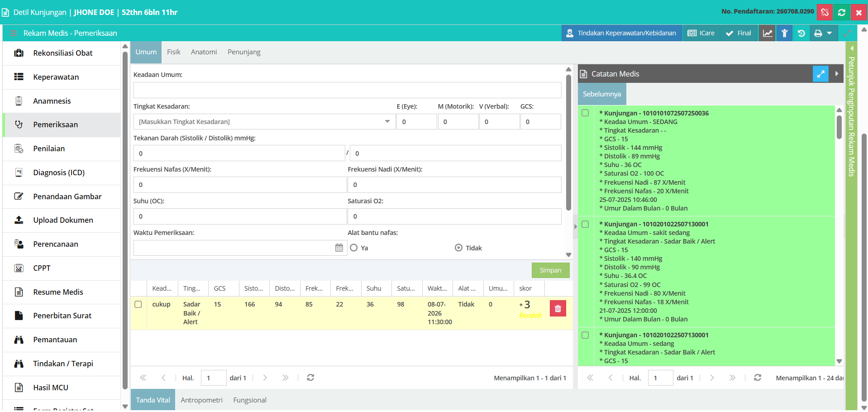Open the Tingkat Kesadaran dropdown
The width and height of the screenshot is (868, 412).
[x=264, y=122]
